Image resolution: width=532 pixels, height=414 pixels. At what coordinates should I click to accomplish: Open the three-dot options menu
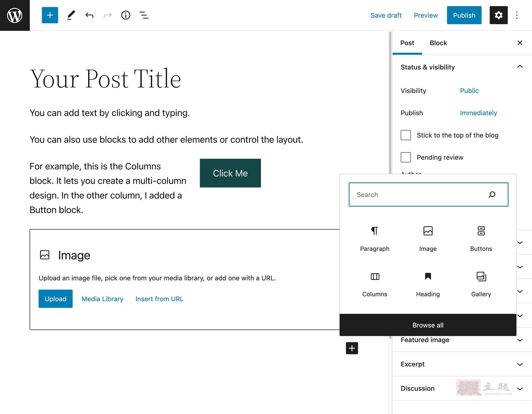[x=517, y=15]
